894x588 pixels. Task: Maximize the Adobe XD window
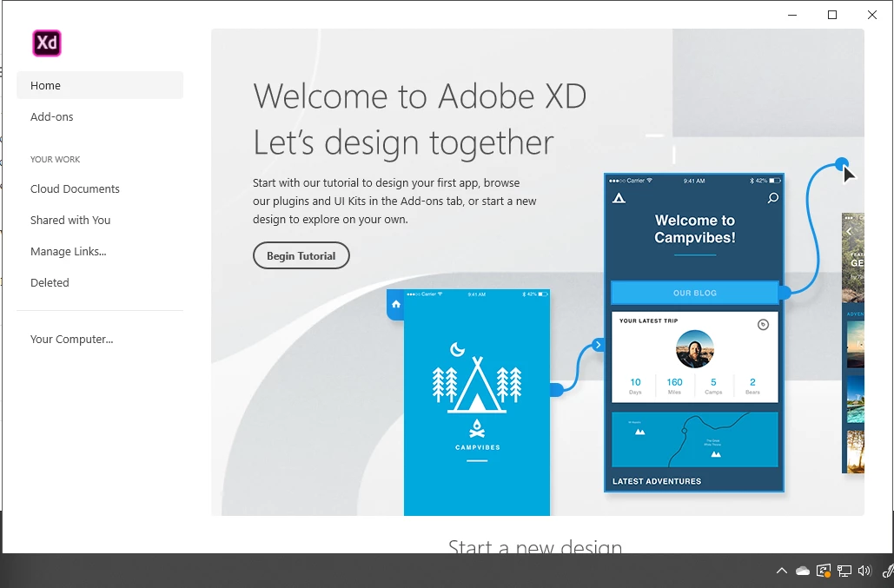coord(831,15)
